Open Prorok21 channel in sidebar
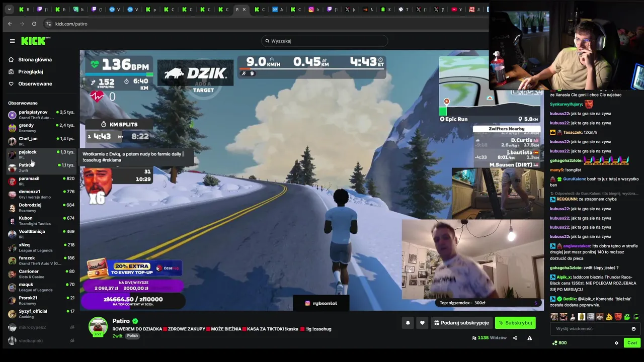This screenshot has width=644, height=362. tap(40, 300)
